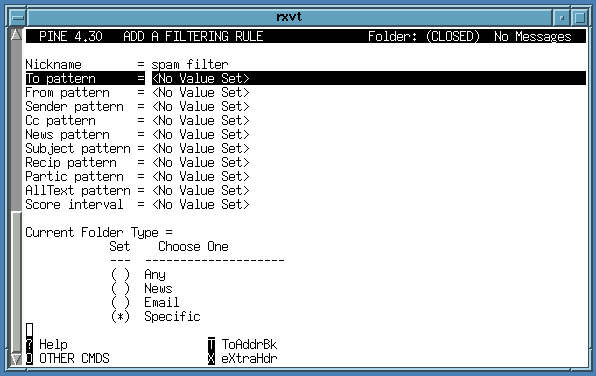Image resolution: width=596 pixels, height=376 pixels.
Task: Click the 'PINE 4.30' version text
Action: click(71, 36)
